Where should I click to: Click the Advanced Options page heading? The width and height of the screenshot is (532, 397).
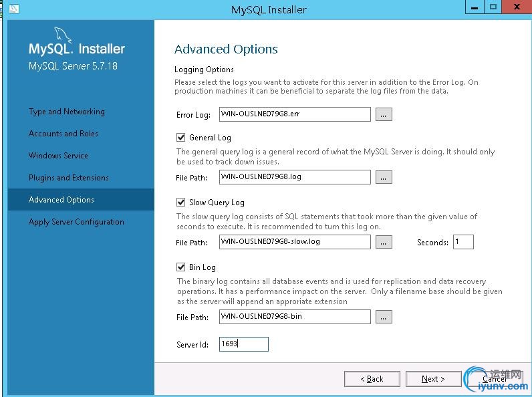(x=226, y=49)
